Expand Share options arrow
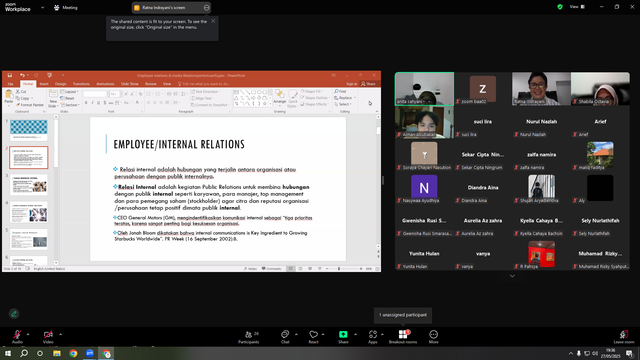Viewport: 640px width, 360px height. pos(355,334)
